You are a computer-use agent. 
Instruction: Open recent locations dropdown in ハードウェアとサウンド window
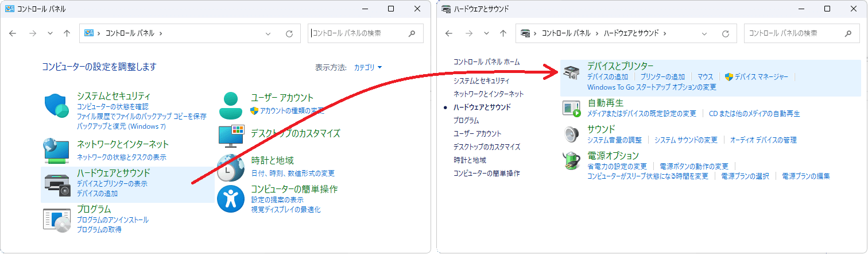[486, 33]
